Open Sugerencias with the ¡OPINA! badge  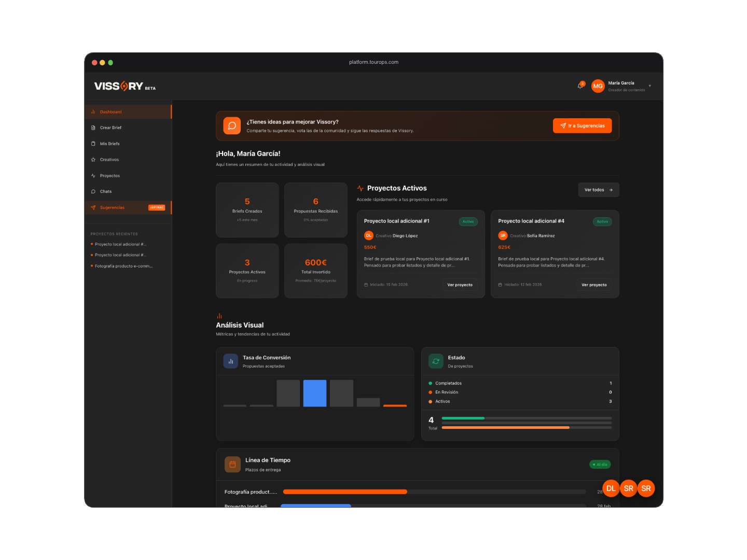coord(113,207)
